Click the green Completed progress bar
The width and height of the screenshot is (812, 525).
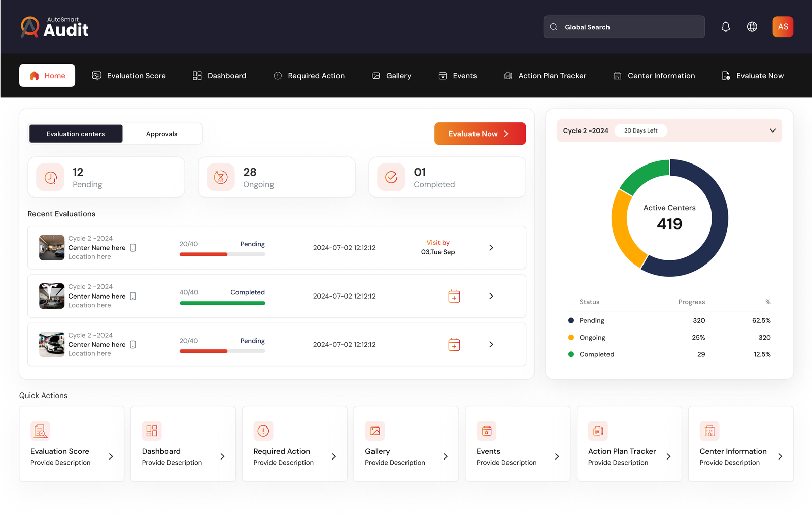[x=222, y=303]
